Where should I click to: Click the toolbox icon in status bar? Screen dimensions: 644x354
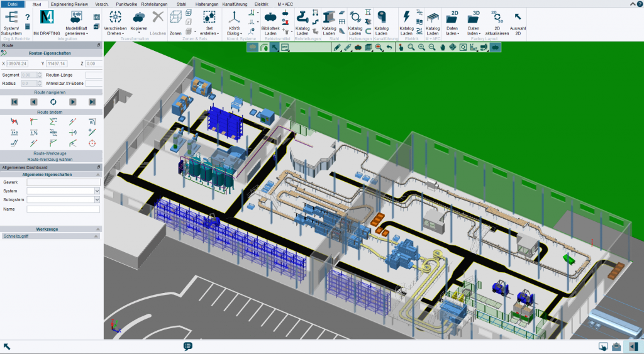pyautogui.click(x=616, y=346)
